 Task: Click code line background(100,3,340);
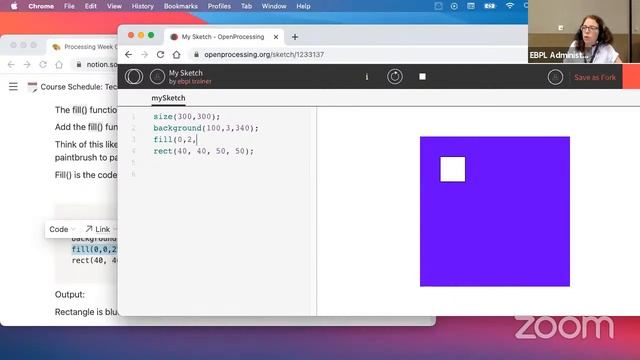point(206,128)
